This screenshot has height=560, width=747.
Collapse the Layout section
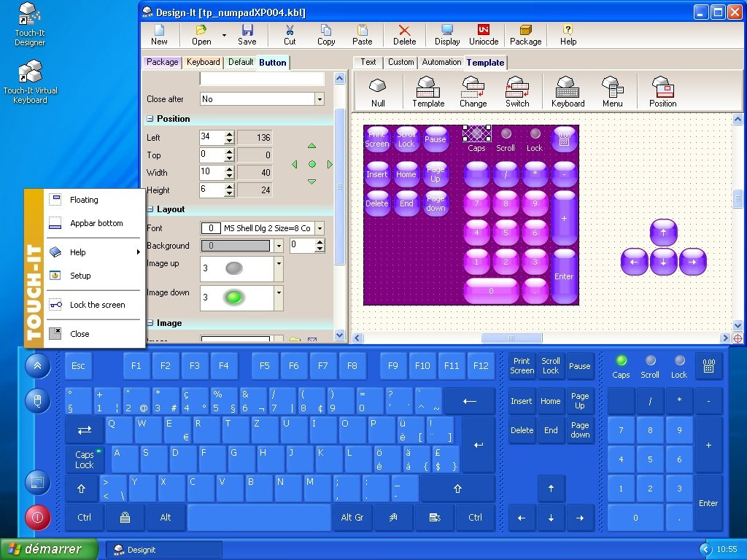click(150, 209)
